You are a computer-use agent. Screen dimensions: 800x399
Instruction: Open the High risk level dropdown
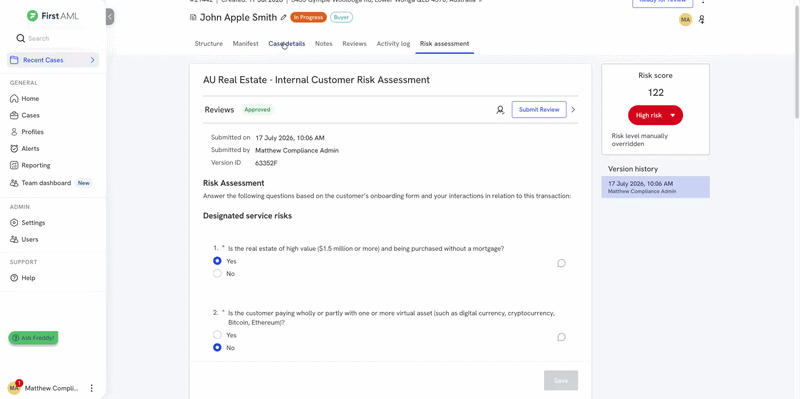click(x=655, y=115)
